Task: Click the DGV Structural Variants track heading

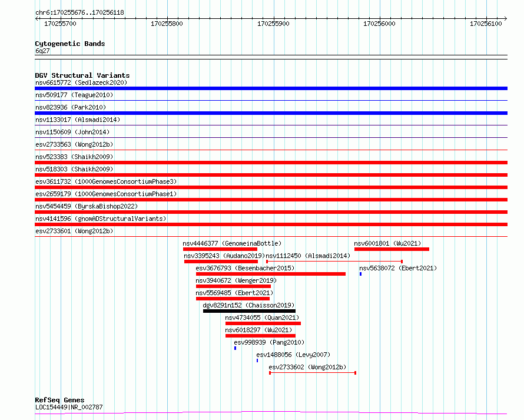Action: click(x=82, y=75)
